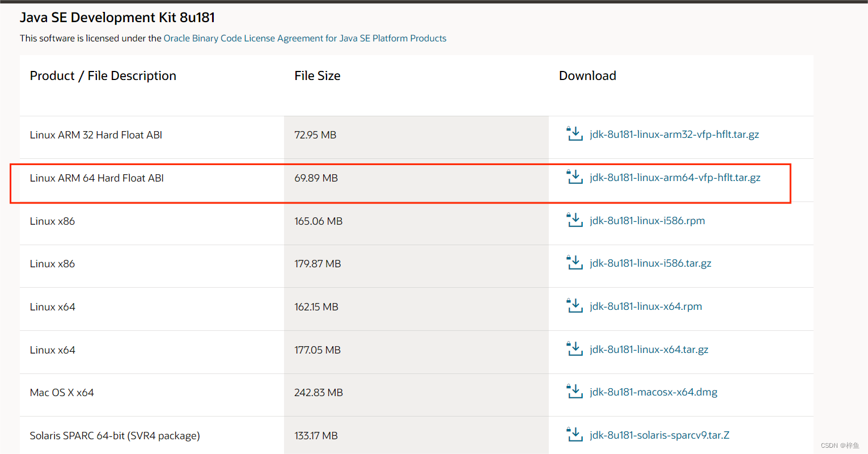Click download icon for jdk-8u181-linux-x64.tar.gz
868x454 pixels.
click(x=575, y=349)
